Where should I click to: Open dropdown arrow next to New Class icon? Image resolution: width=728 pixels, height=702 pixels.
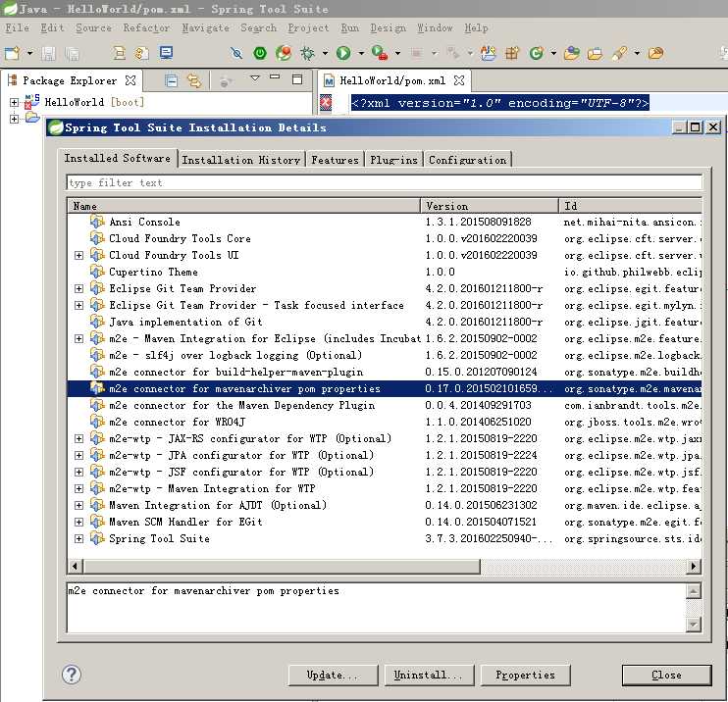click(x=553, y=53)
